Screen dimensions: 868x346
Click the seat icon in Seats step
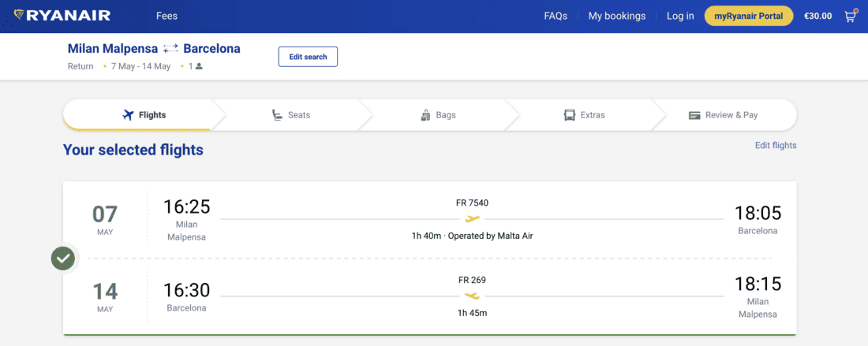[277, 115]
